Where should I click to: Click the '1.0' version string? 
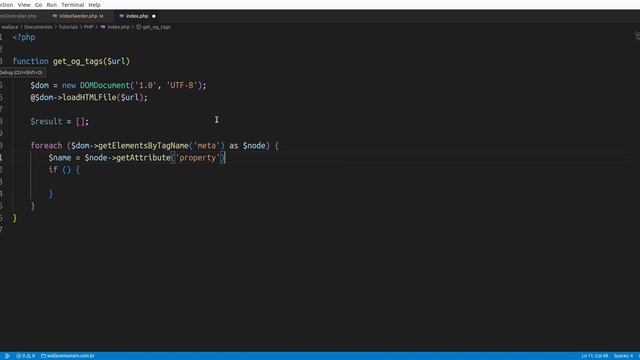pyautogui.click(x=146, y=85)
